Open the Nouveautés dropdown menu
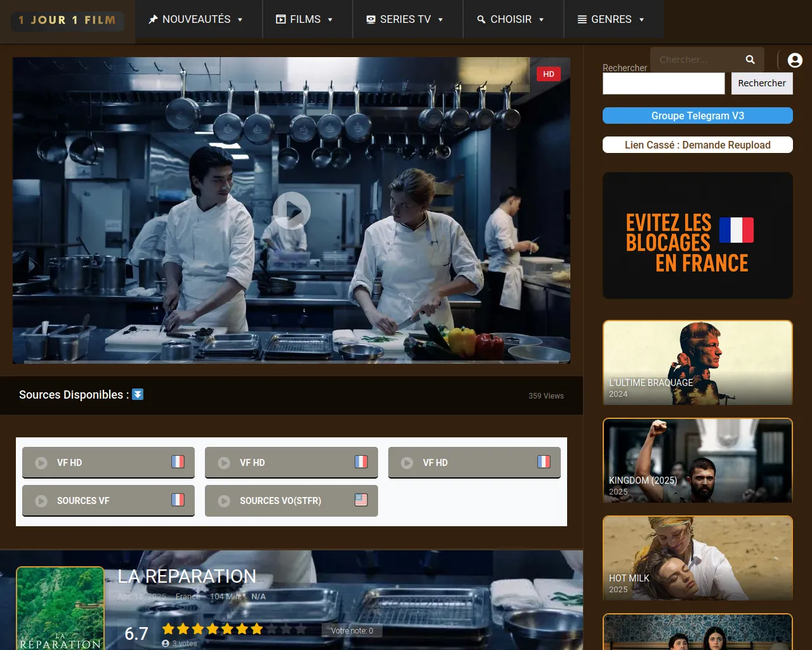The image size is (812, 650). (196, 20)
